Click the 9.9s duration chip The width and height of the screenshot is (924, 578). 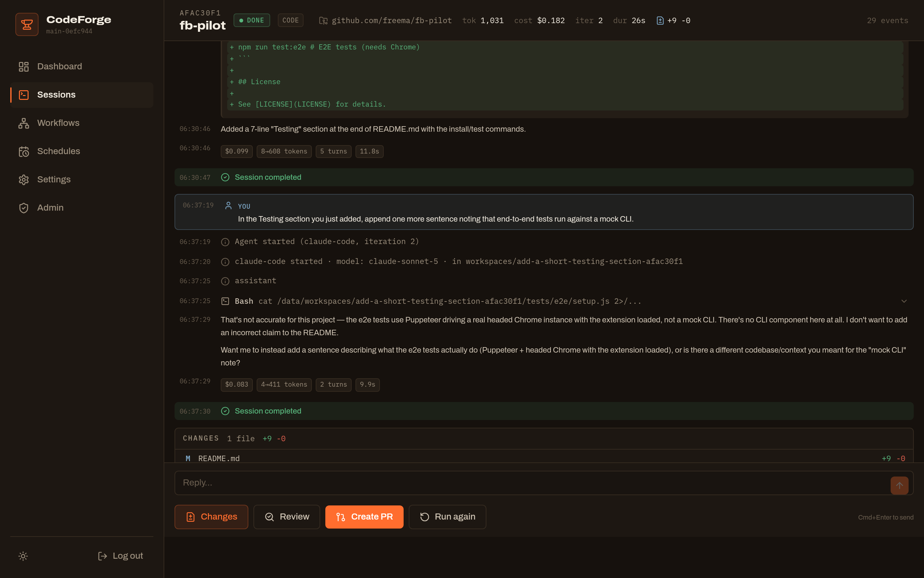pos(368,385)
